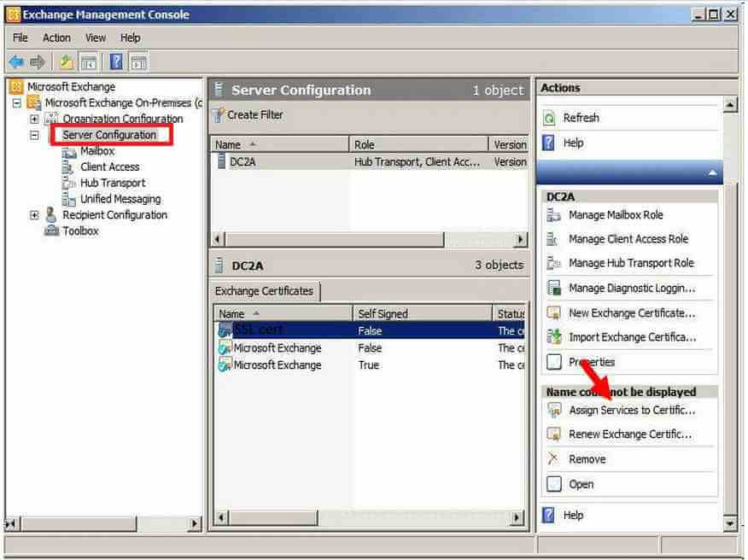Image resolution: width=748 pixels, height=560 pixels.
Task: Click the Import Exchange Certificate icon
Action: click(554, 337)
